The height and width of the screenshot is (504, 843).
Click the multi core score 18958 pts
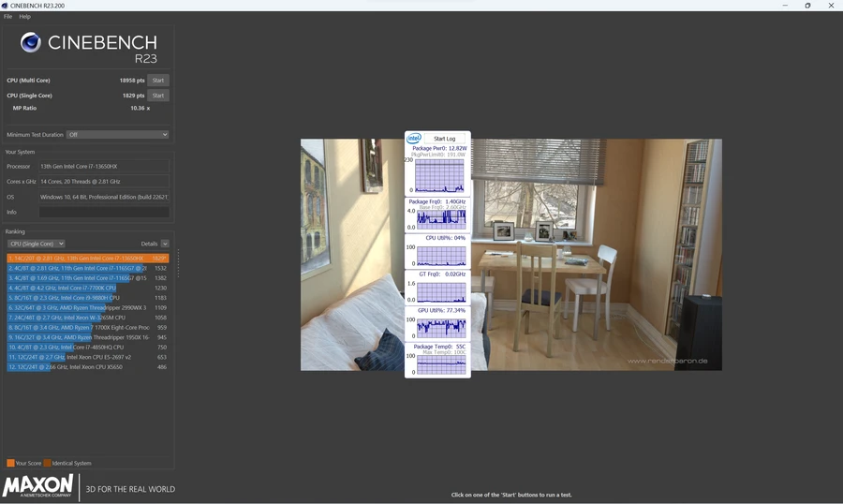(x=132, y=81)
